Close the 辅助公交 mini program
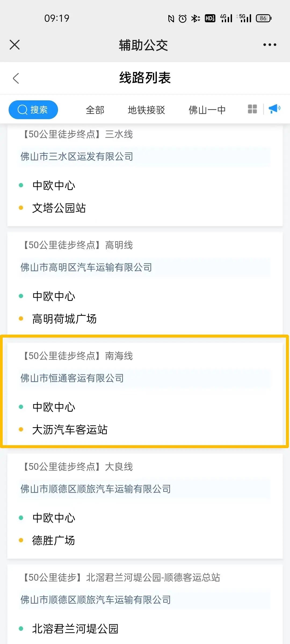Viewport: 290px width, 644px height. tap(15, 45)
